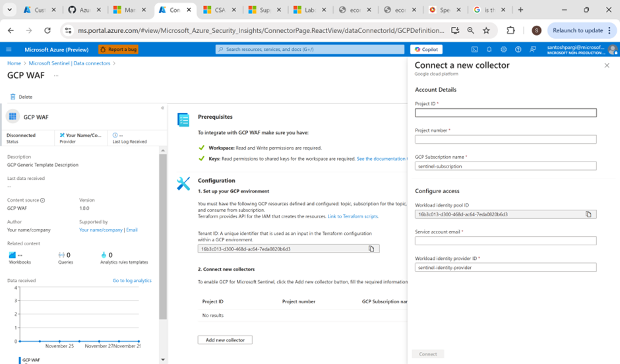This screenshot has height=364, width=620.
Task: Close the Connect a new collector panel
Action: [x=607, y=65]
